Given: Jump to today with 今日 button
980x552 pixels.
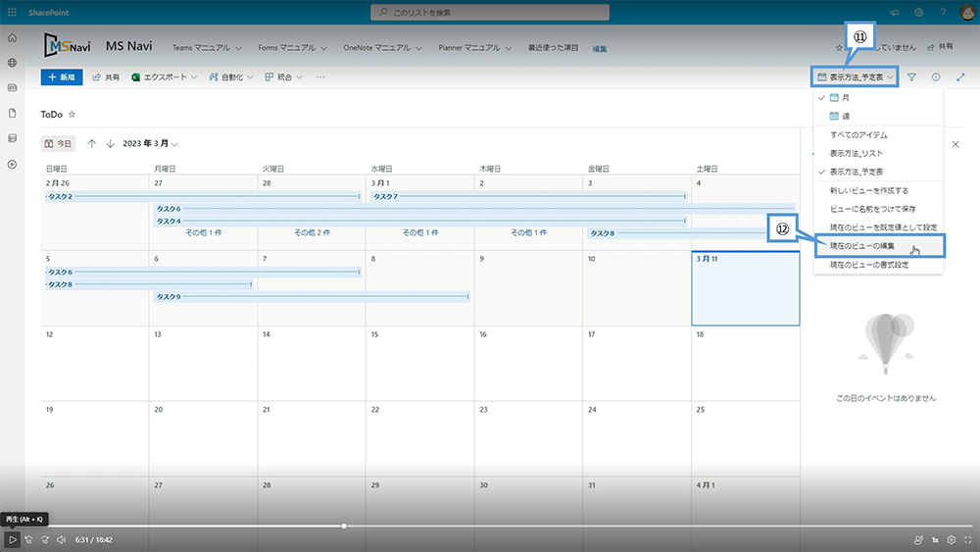Looking at the screenshot, I should (59, 143).
